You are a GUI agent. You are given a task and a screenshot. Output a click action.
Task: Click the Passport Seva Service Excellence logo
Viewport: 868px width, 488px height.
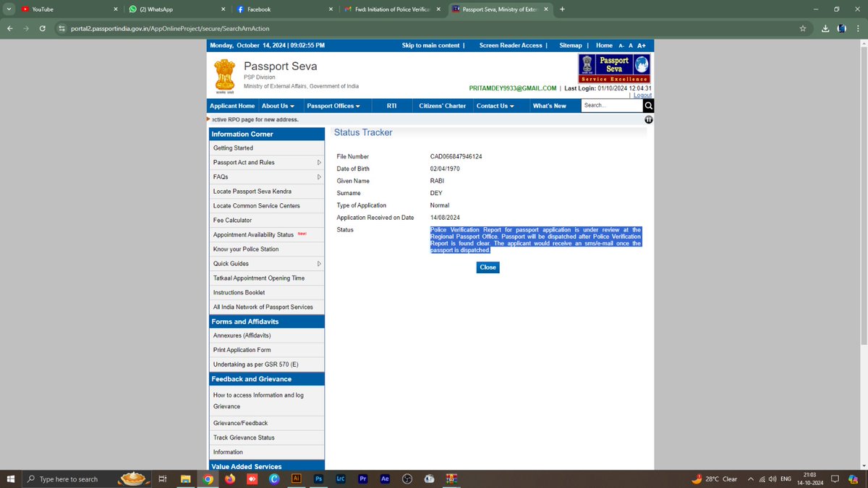tap(614, 68)
